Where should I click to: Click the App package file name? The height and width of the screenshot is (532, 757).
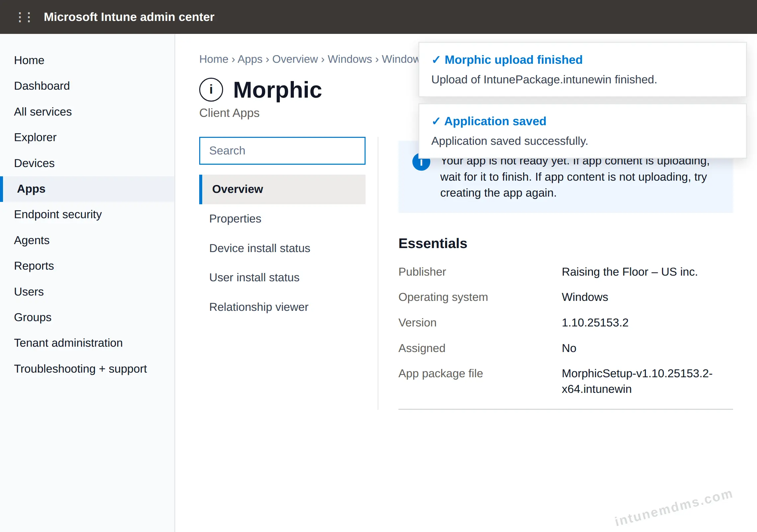(637, 381)
